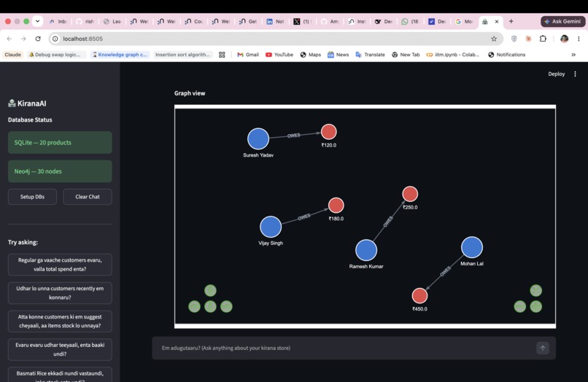This screenshot has width=588, height=382.
Task: Pan graph down with navigation arrow
Action: click(210, 306)
